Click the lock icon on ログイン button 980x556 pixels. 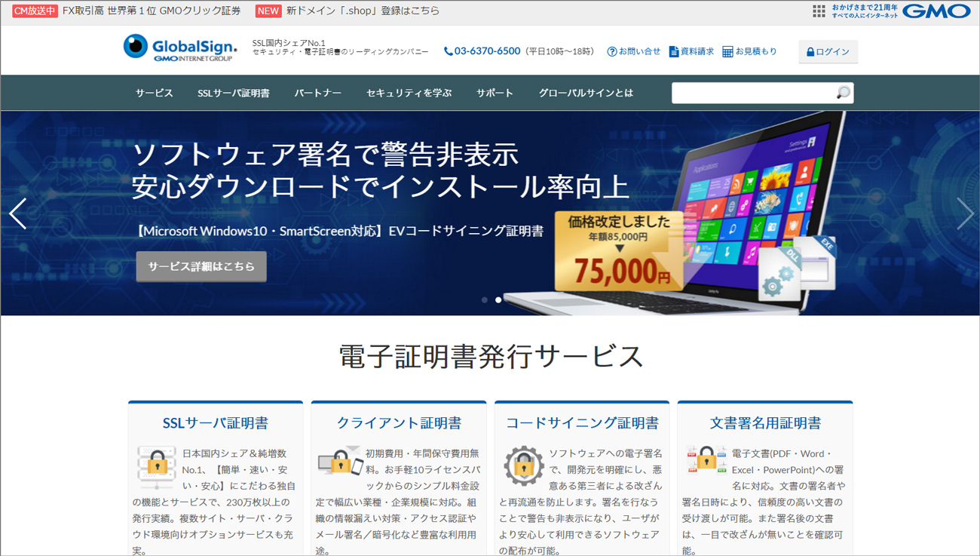coord(810,52)
